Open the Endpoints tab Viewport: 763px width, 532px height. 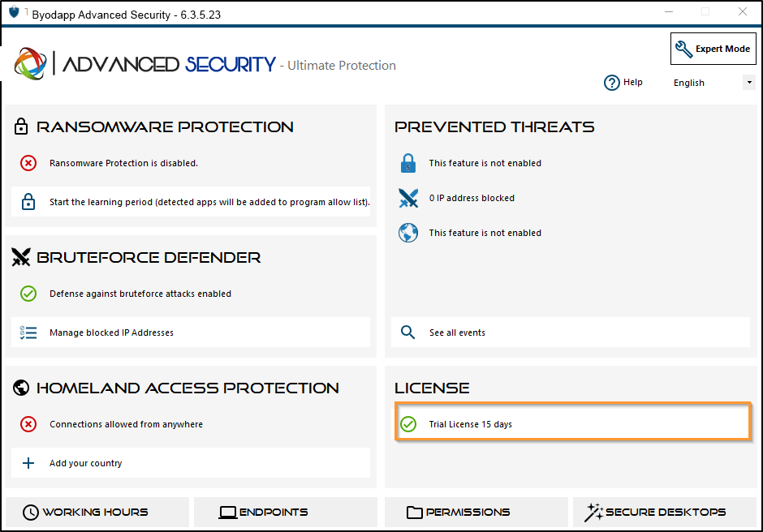(x=286, y=512)
